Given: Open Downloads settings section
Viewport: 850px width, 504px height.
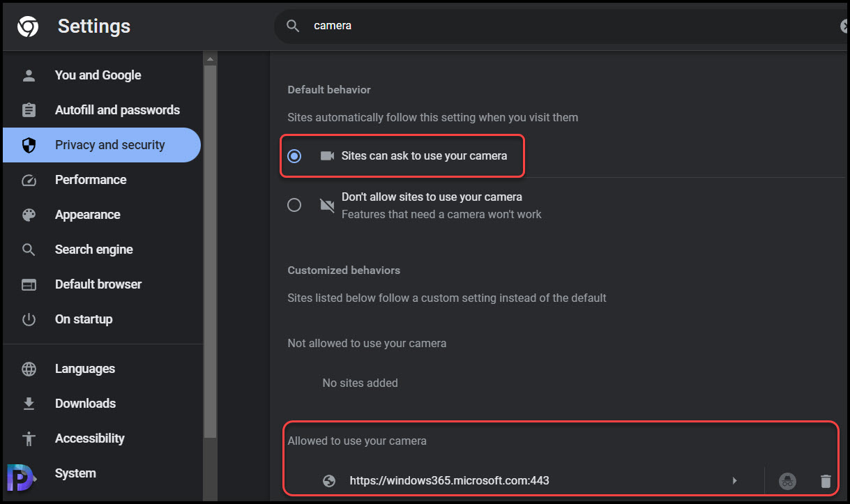Looking at the screenshot, I should pos(102,404).
